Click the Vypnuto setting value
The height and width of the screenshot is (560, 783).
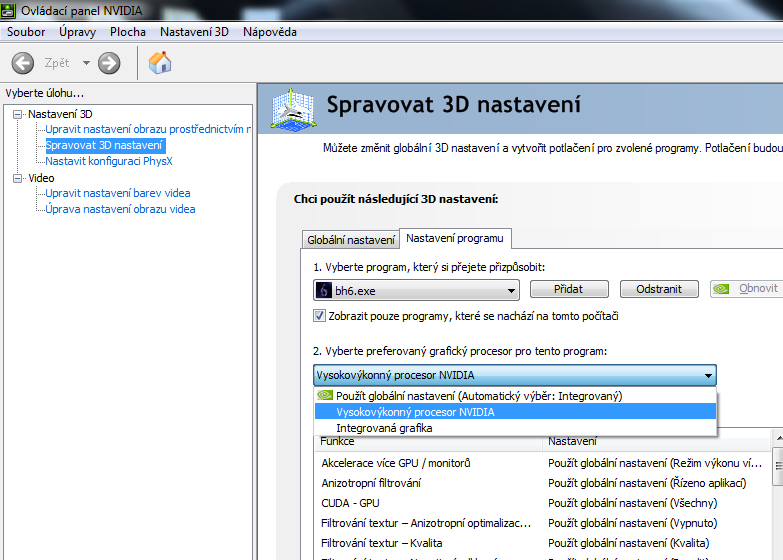(632, 523)
